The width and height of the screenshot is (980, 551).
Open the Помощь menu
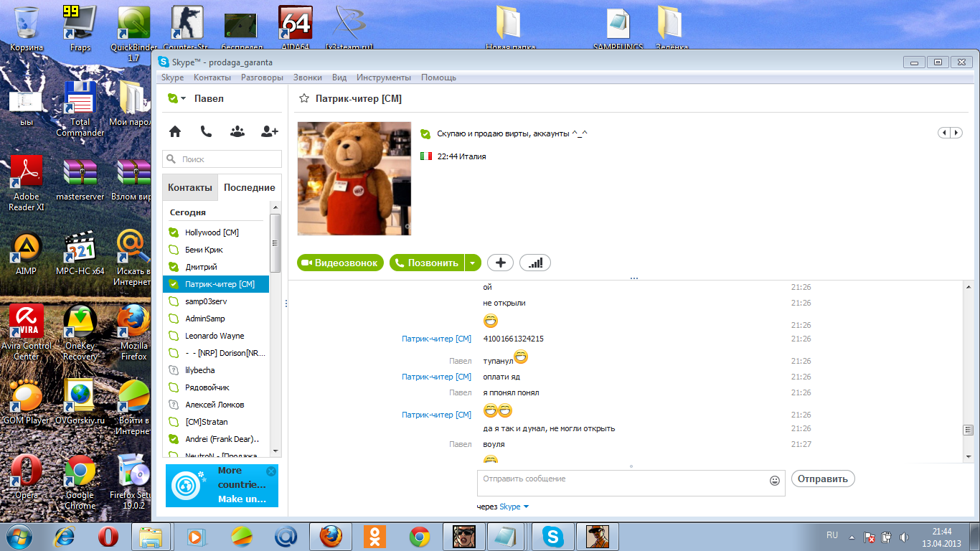pos(438,77)
